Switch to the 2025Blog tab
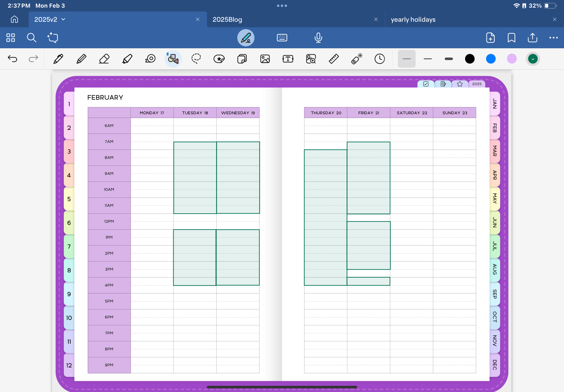 pos(227,19)
